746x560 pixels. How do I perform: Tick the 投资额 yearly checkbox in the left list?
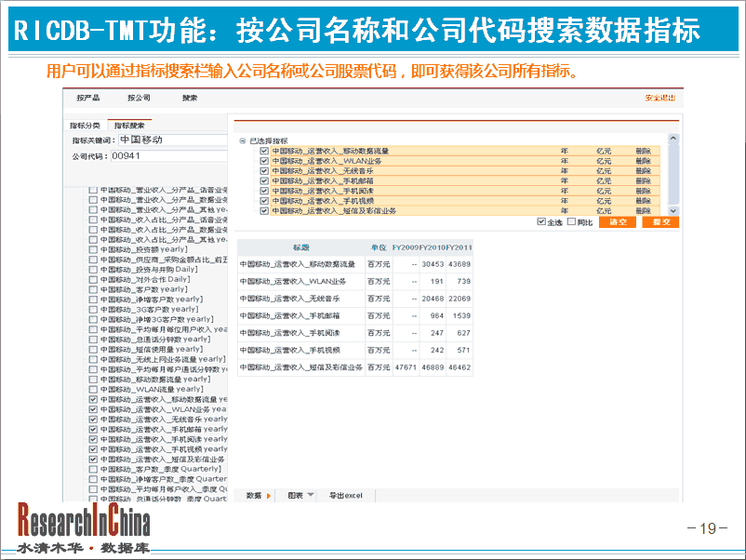pyautogui.click(x=93, y=250)
